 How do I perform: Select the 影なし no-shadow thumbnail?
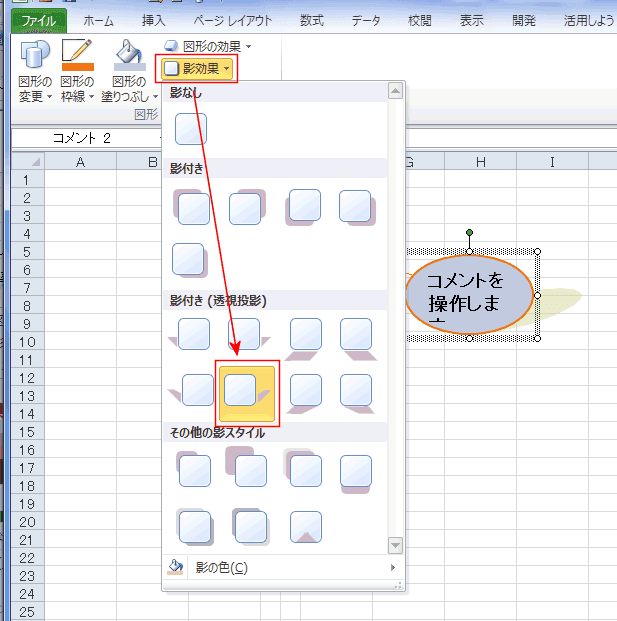[190, 129]
